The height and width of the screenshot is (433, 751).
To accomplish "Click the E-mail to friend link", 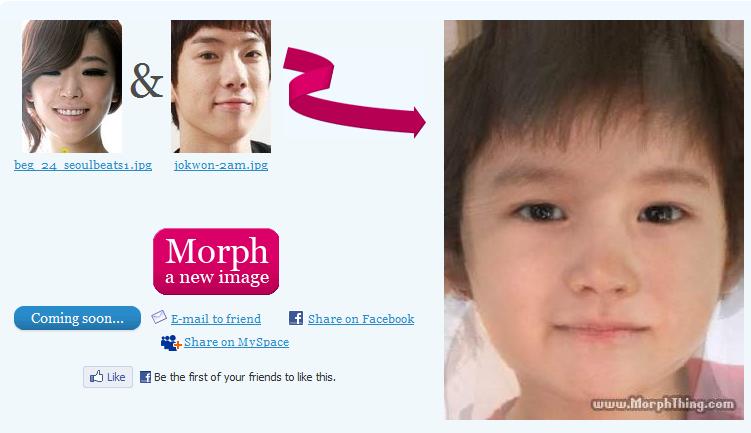I will coord(216,319).
